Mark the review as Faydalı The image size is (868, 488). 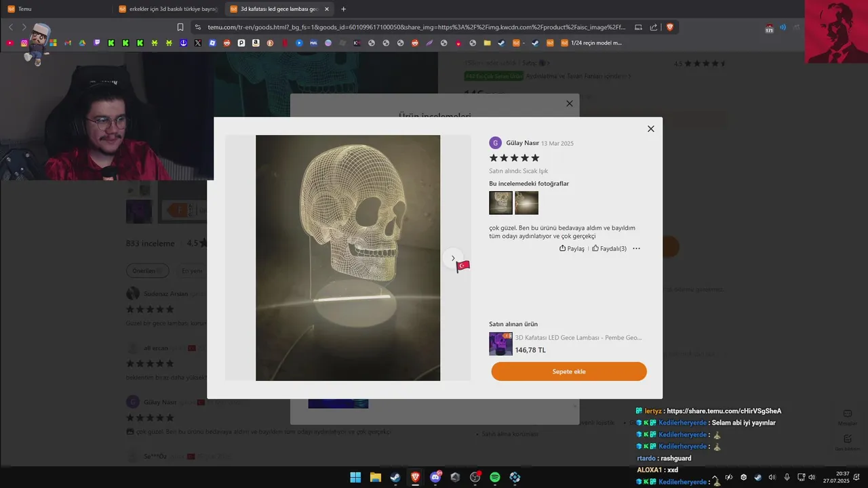pyautogui.click(x=609, y=249)
